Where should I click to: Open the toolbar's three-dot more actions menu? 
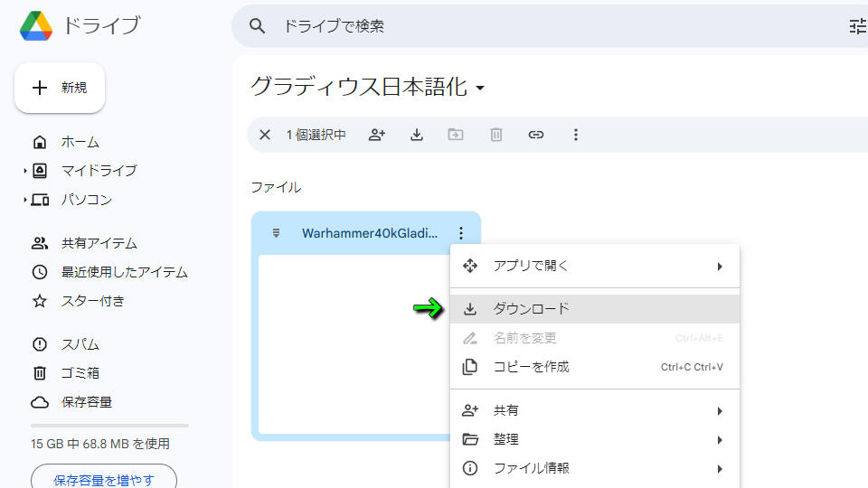point(576,135)
